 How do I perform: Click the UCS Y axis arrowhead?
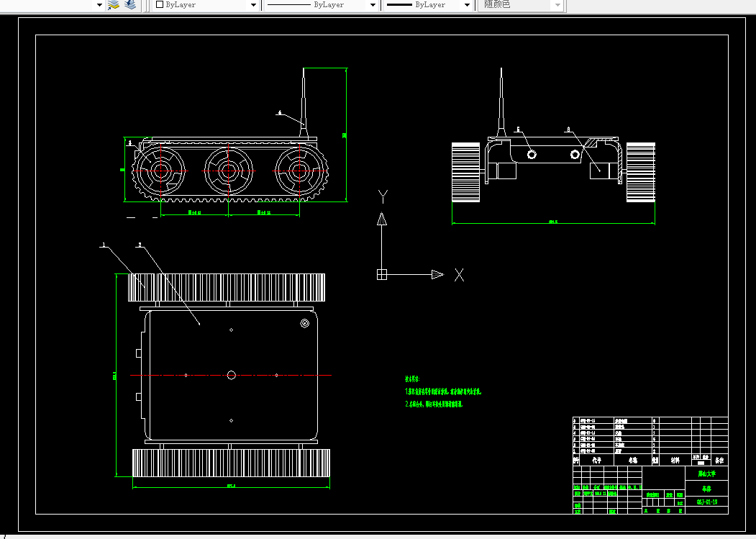(382, 219)
